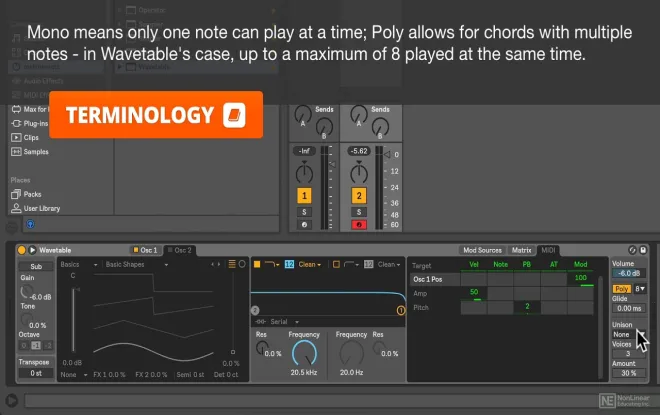Screen dimensions: 660x415
Task: Open the Basic Shapes wavetable dropdown
Action: [x=137, y=264]
